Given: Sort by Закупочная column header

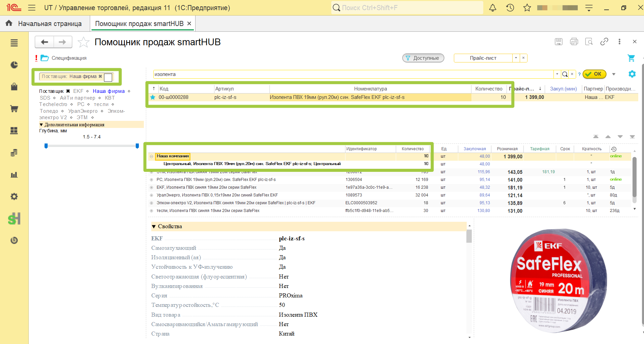Looking at the screenshot, I should tap(474, 149).
